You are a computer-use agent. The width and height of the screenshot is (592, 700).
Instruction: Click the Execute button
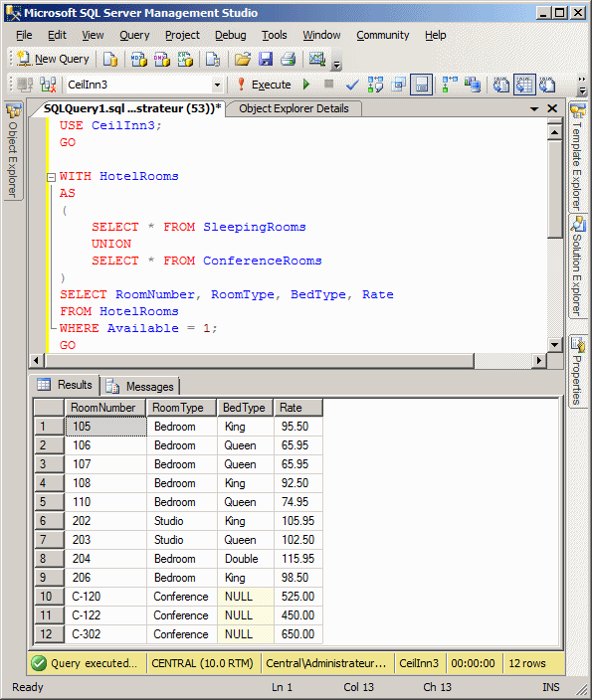(x=264, y=85)
